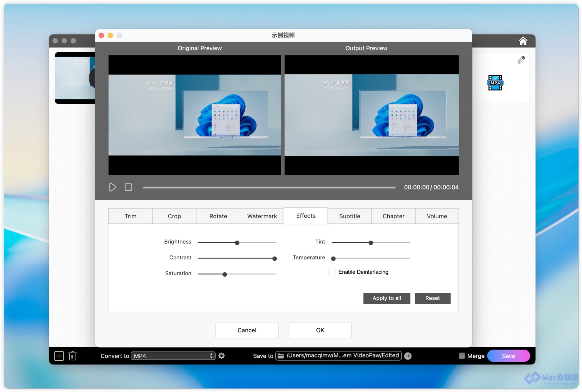The width and height of the screenshot is (582, 392).
Task: Click the pencil edit icon
Action: point(521,60)
